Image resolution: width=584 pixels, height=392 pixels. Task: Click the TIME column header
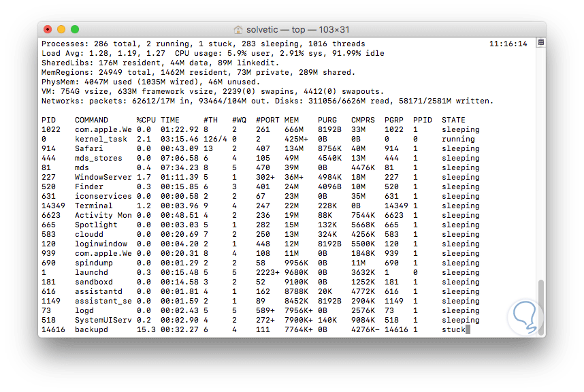(170, 120)
